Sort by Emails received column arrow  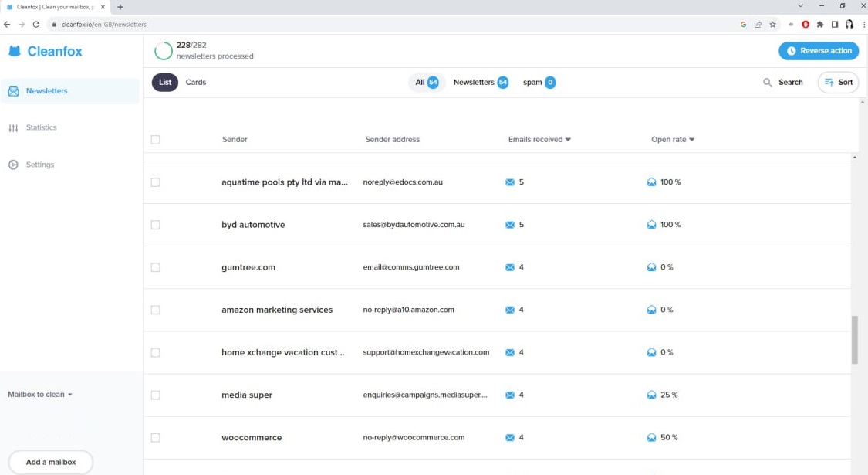click(x=568, y=140)
